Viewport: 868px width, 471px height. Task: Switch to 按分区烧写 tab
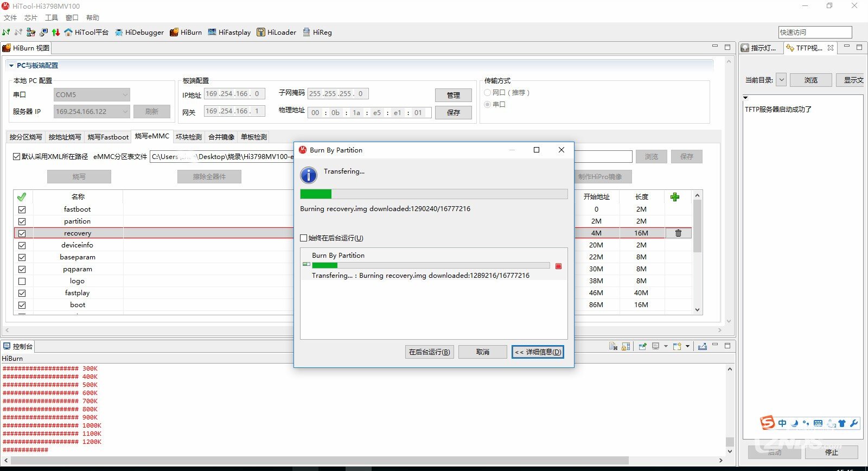(x=25, y=137)
